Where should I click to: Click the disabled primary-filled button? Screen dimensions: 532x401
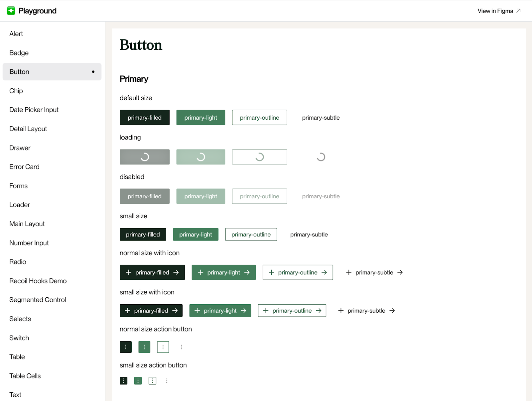pos(145,196)
